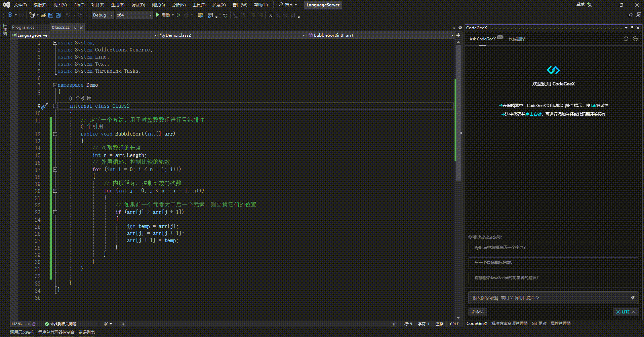Click suggestion Python中怎样遍历一个字典?
The image size is (644, 337).
553,248
